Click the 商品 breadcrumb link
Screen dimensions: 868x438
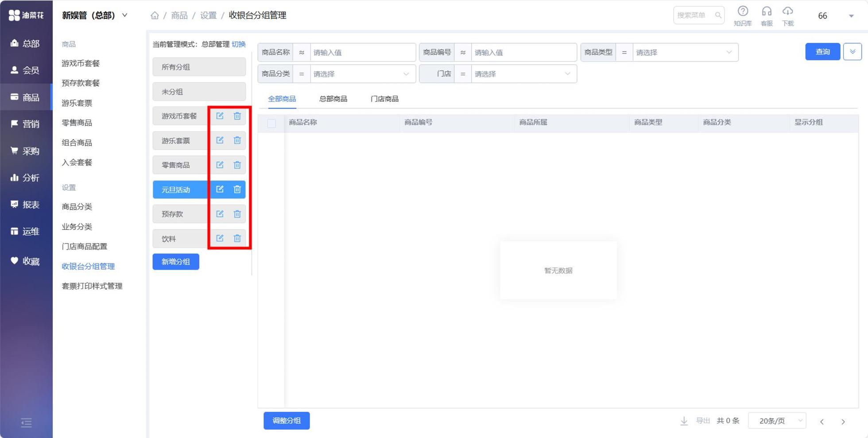pos(179,16)
